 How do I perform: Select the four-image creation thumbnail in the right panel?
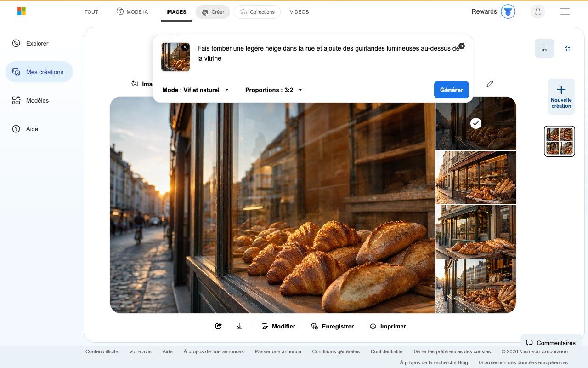click(x=560, y=141)
